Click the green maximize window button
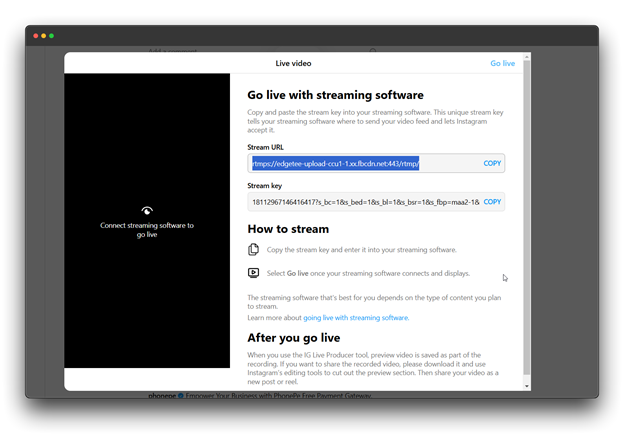Image resolution: width=624 pixels, height=436 pixels. pos(52,36)
